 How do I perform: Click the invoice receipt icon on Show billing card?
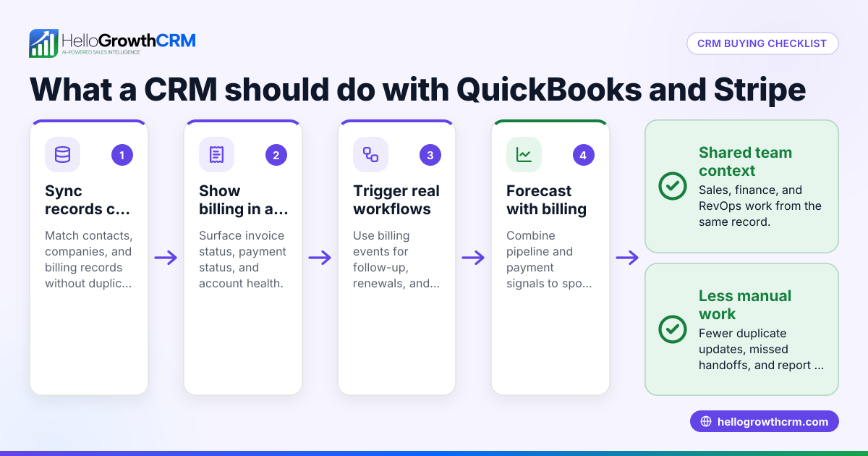pyautogui.click(x=216, y=154)
